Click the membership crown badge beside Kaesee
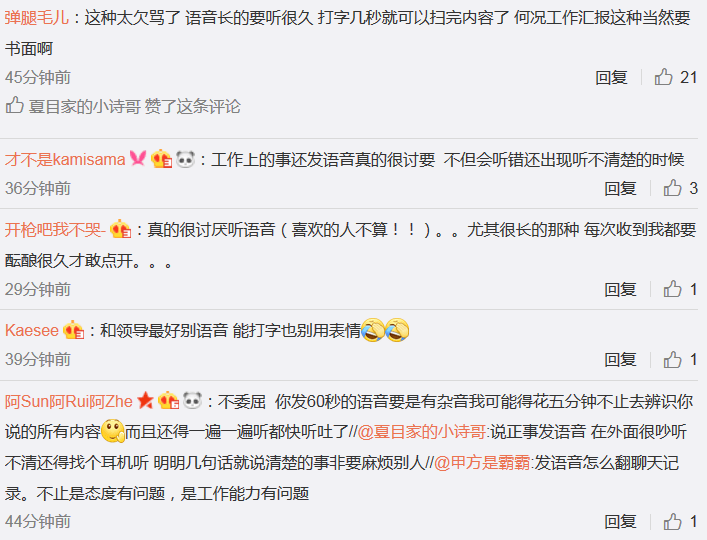 click(x=73, y=330)
